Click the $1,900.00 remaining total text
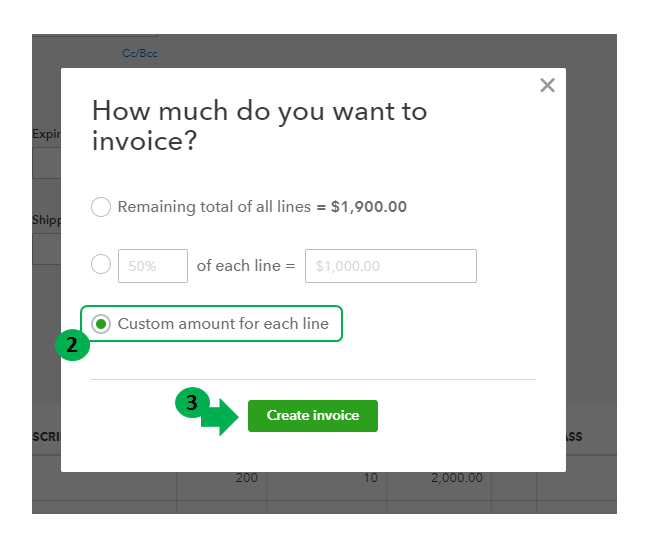This screenshot has width=651, height=551. pos(368,207)
